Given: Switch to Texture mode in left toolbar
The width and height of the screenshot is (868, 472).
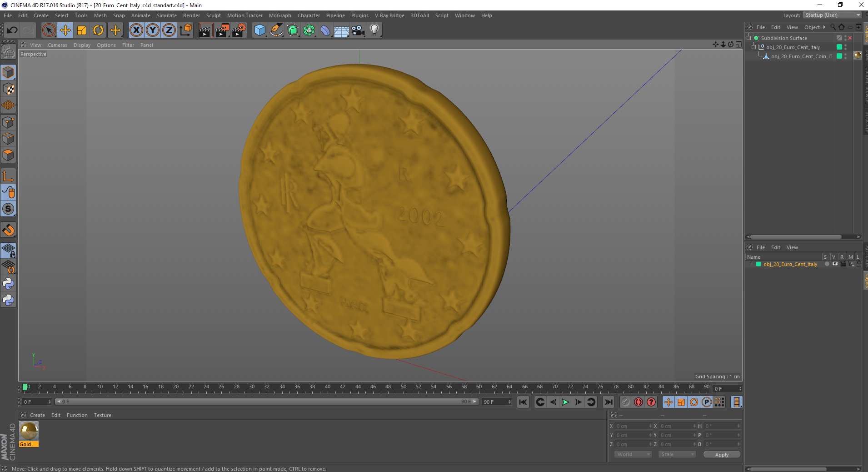Looking at the screenshot, I should pos(8,89).
